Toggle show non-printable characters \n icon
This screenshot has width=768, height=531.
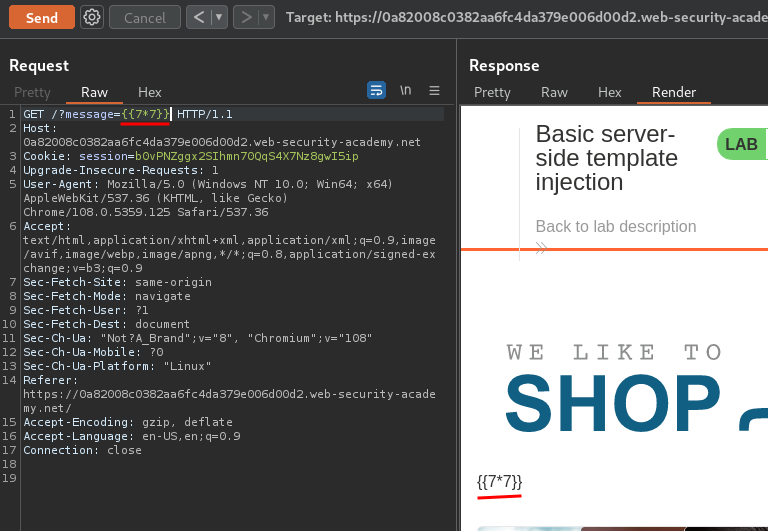pyautogui.click(x=406, y=90)
